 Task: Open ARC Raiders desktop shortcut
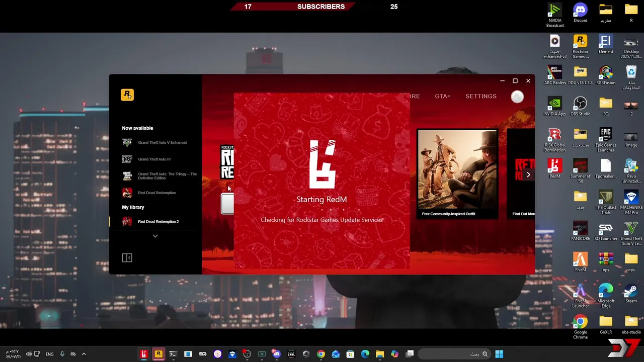click(x=555, y=75)
